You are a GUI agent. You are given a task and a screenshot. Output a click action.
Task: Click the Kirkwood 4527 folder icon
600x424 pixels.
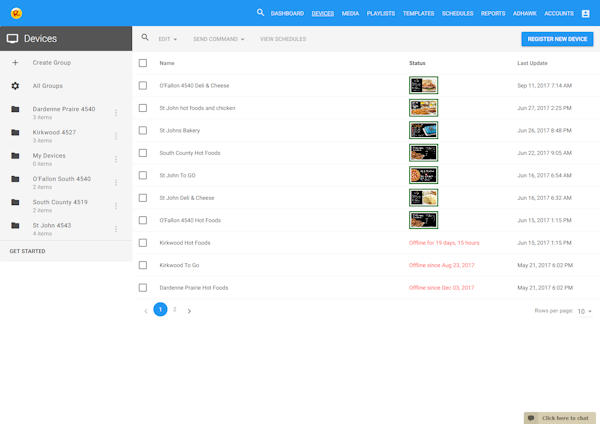(15, 132)
